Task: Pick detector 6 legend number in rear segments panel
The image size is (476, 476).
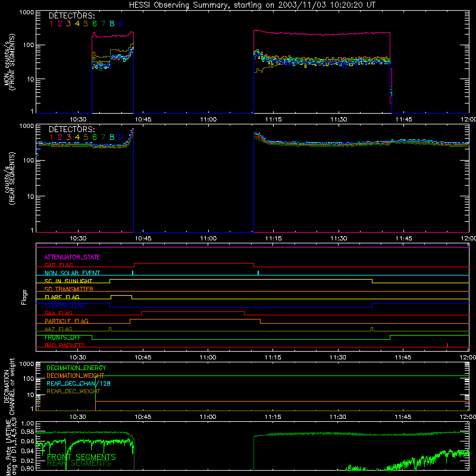Action: (95, 137)
